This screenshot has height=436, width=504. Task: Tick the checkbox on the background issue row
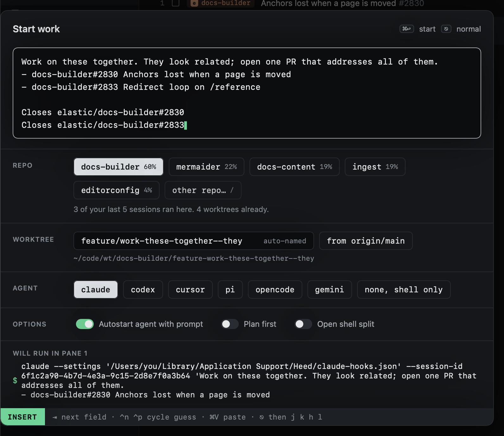pos(175,3)
